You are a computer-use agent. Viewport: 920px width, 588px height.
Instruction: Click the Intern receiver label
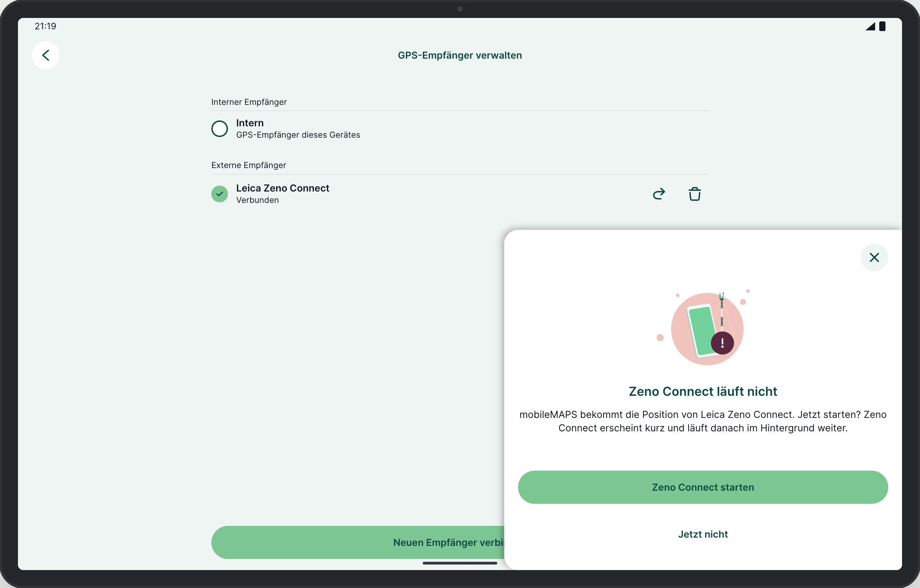pos(250,123)
